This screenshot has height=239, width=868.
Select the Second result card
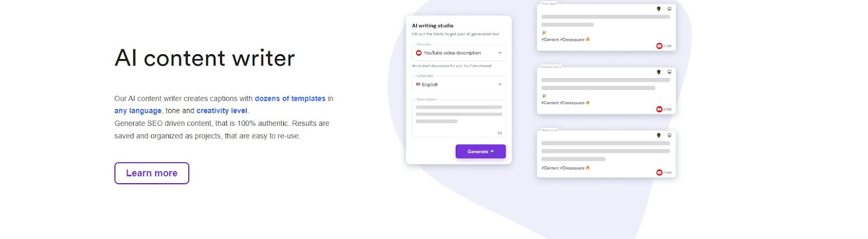click(607, 91)
